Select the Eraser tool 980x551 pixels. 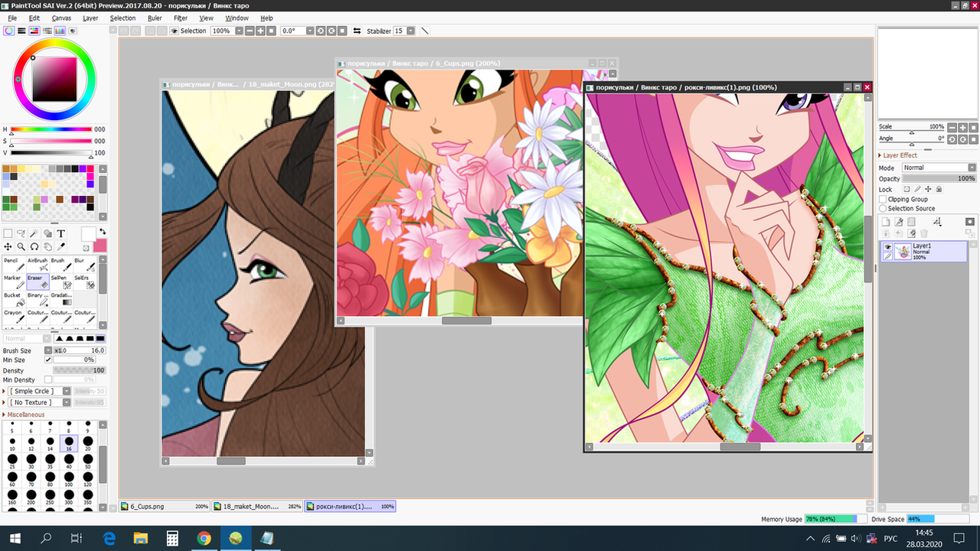pyautogui.click(x=38, y=282)
